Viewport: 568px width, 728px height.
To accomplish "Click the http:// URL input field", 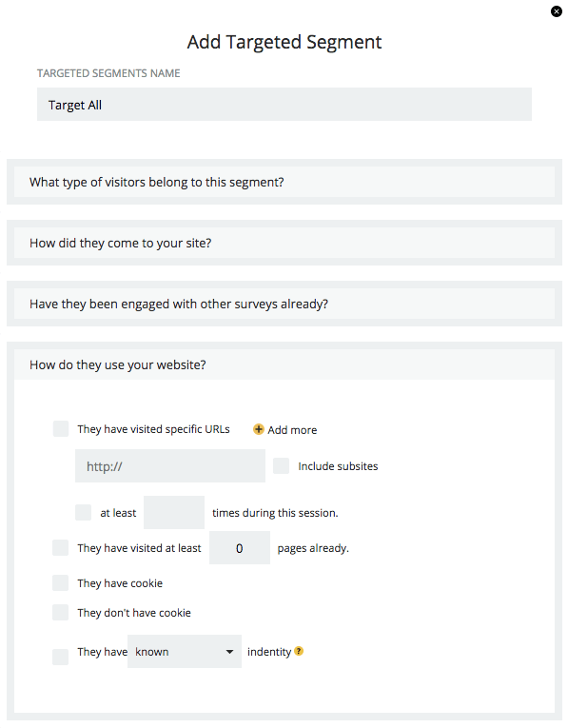I will click(170, 465).
